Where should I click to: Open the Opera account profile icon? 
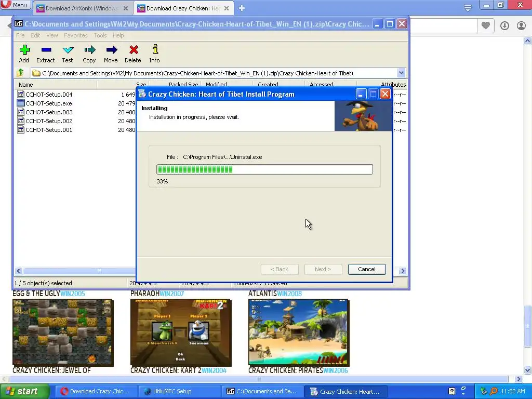[521, 25]
